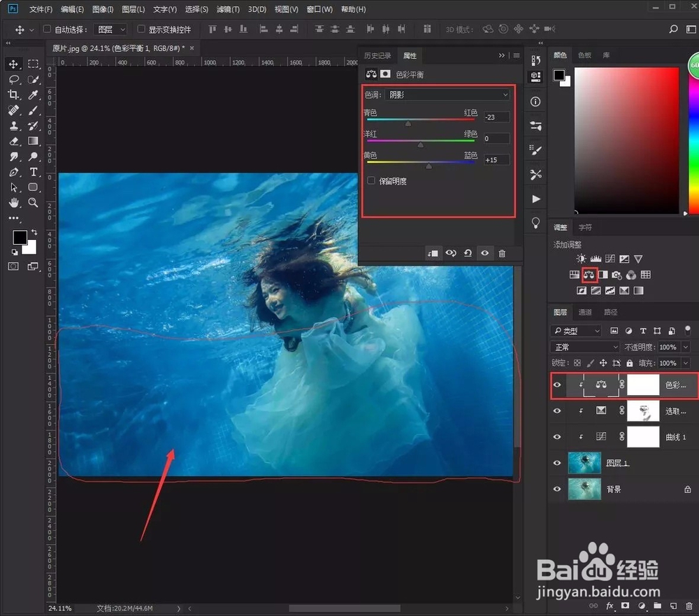Enable Show Transform Controls (显示变换控件) checkbox
Image resolution: width=699 pixels, height=616 pixels.
tap(141, 29)
